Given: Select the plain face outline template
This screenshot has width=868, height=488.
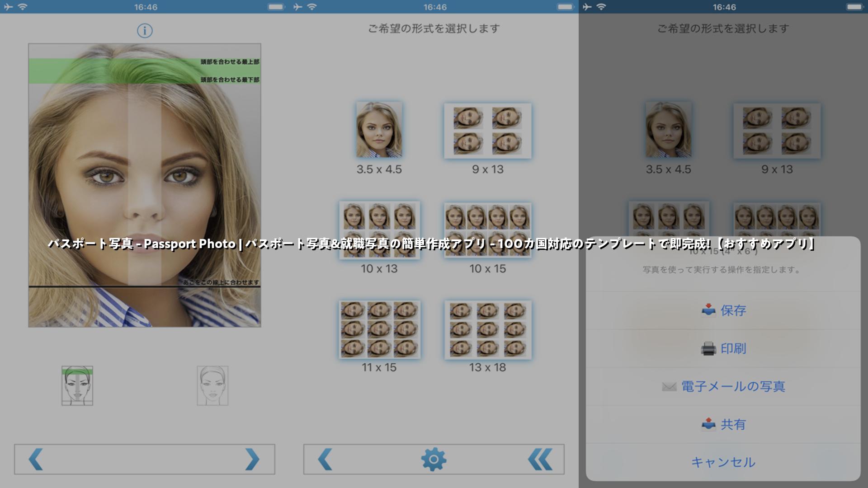Looking at the screenshot, I should (x=212, y=386).
